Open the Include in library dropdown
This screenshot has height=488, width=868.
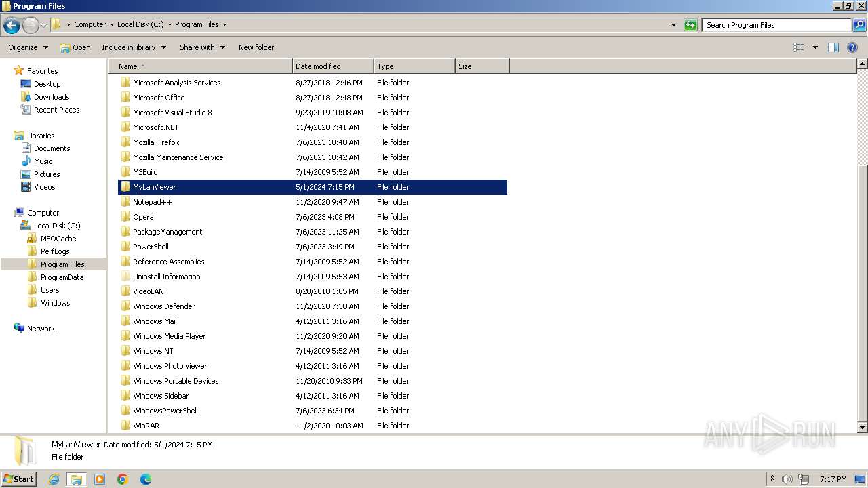point(134,47)
